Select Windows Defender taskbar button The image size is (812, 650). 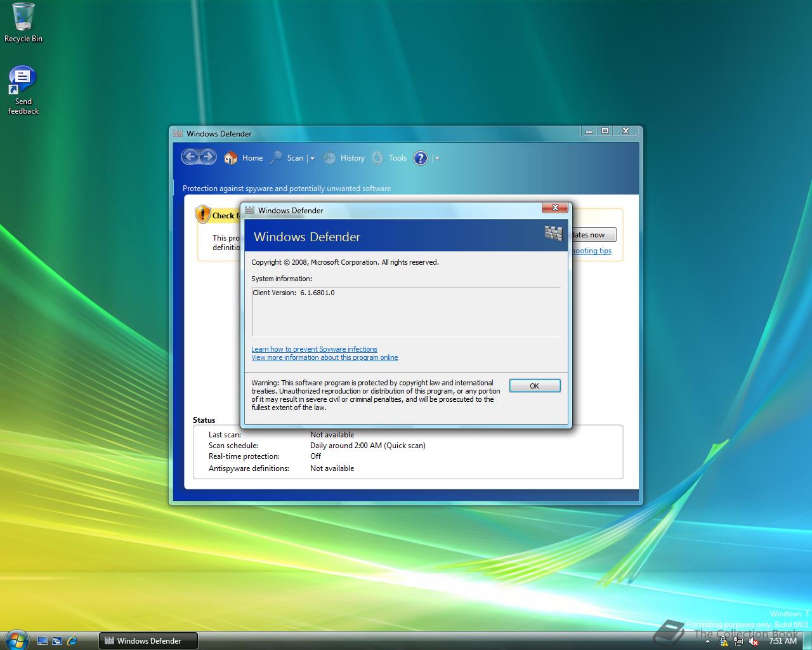pos(148,641)
